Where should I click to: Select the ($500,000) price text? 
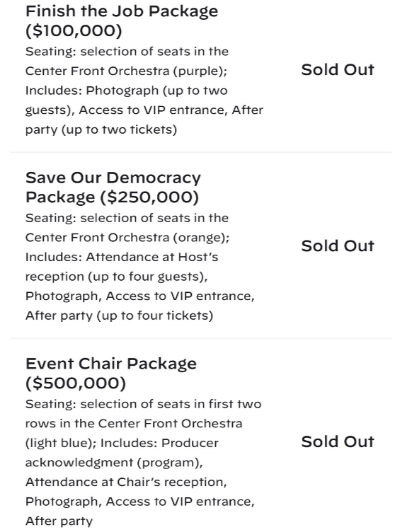76,383
